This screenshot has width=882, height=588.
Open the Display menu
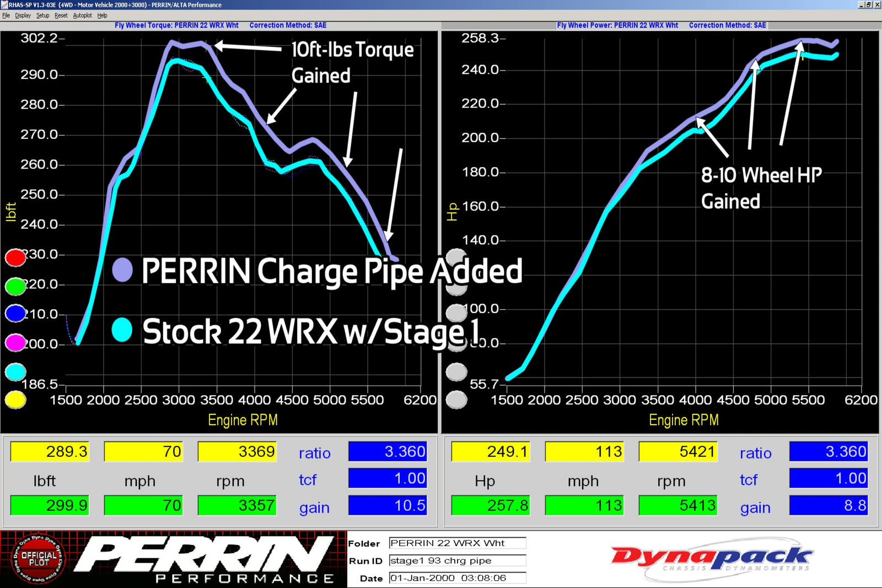[x=23, y=15]
